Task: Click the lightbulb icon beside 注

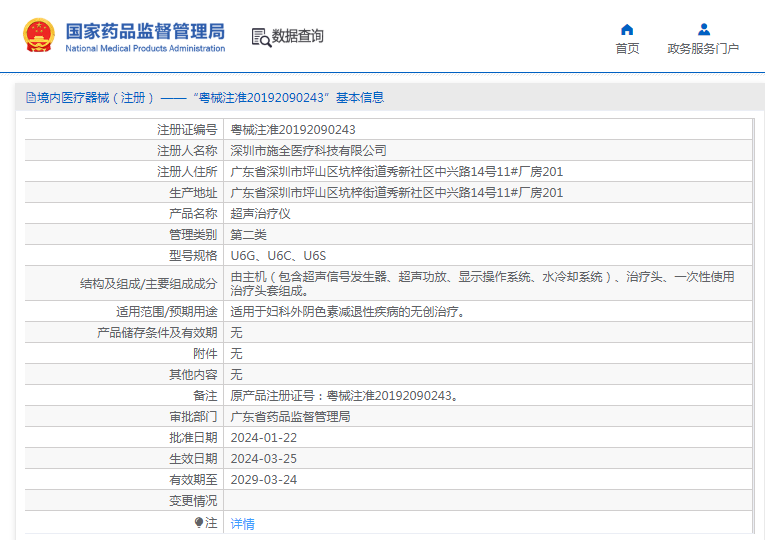Action: pos(199,522)
